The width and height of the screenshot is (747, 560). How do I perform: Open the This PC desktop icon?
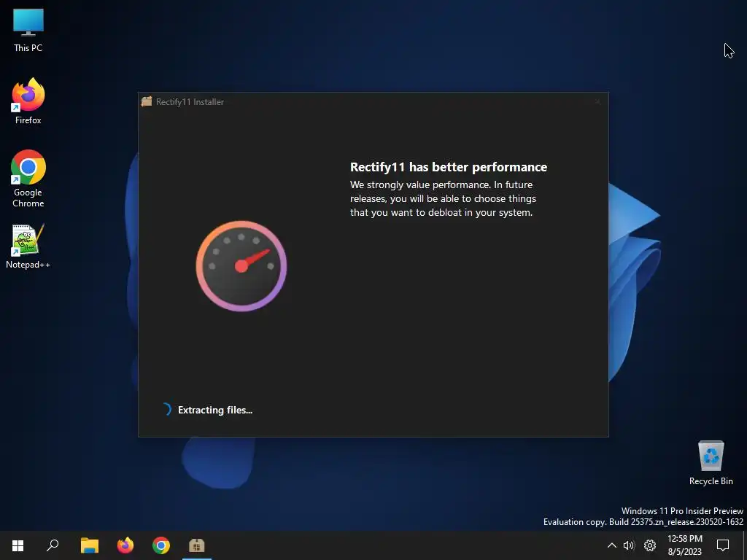pyautogui.click(x=28, y=31)
